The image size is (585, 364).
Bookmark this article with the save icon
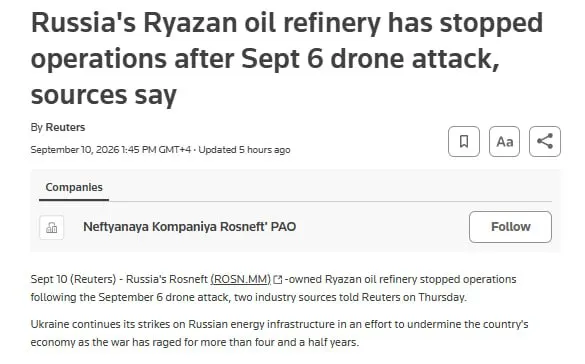click(x=464, y=141)
